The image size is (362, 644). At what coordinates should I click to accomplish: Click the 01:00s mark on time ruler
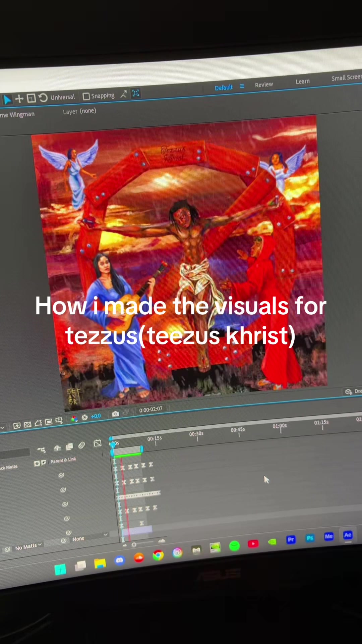pyautogui.click(x=280, y=426)
